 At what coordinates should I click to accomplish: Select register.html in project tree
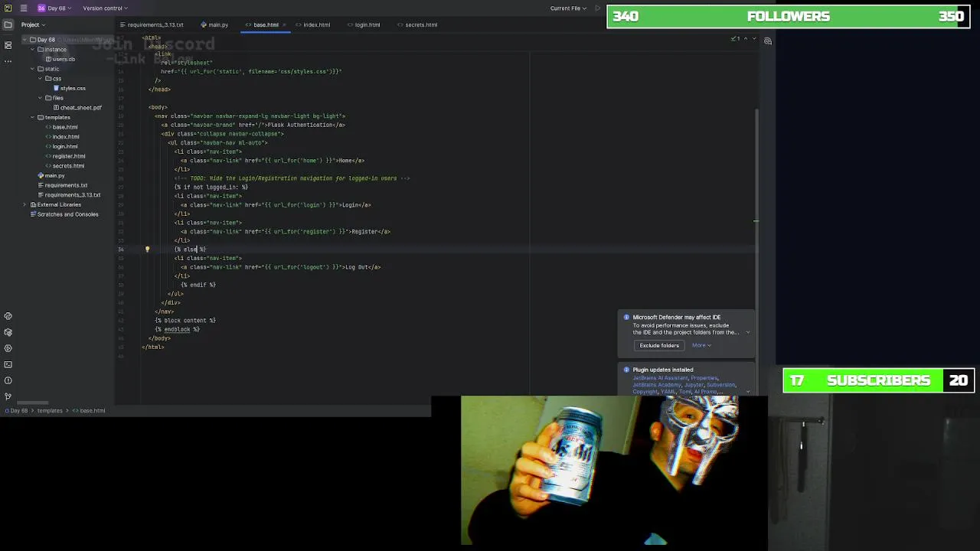click(x=65, y=156)
